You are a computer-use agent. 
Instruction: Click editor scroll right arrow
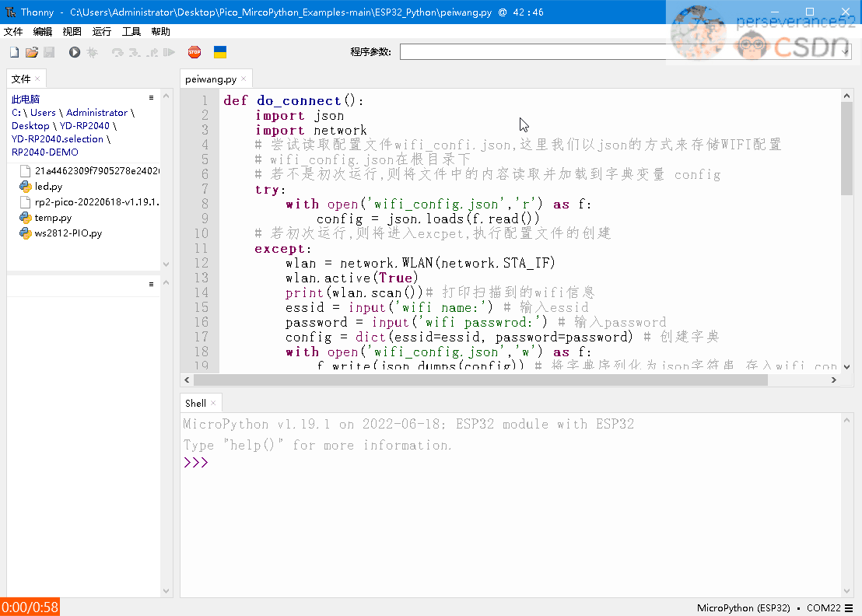[x=833, y=380]
